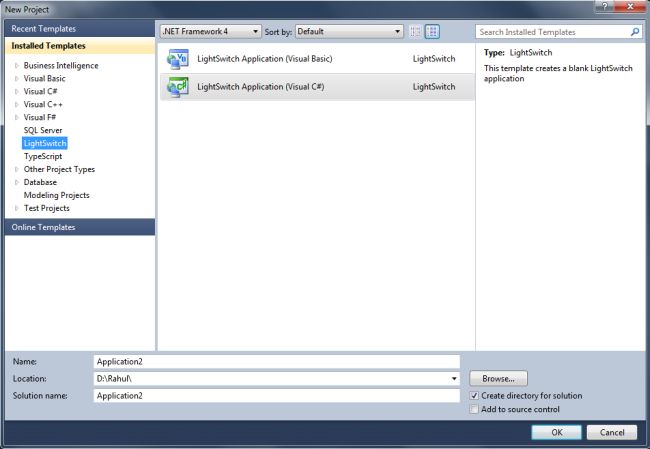Select Visual Basic category label
Image resolution: width=650 pixels, height=449 pixels.
click(x=44, y=78)
